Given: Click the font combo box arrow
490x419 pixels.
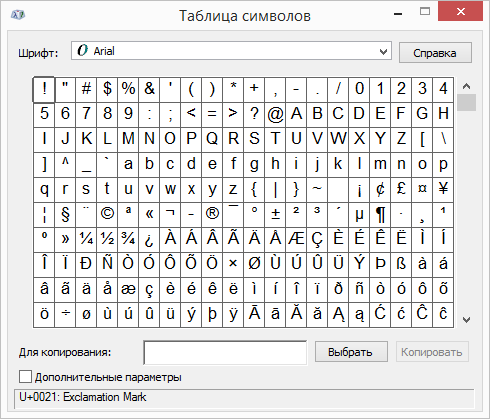Looking at the screenshot, I should (x=383, y=52).
